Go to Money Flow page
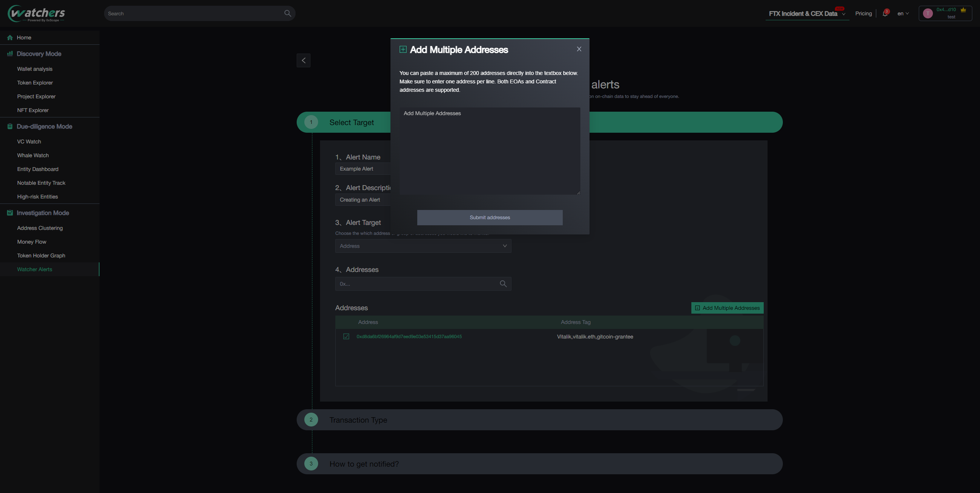Screen dimensions: 980x493 (31, 242)
